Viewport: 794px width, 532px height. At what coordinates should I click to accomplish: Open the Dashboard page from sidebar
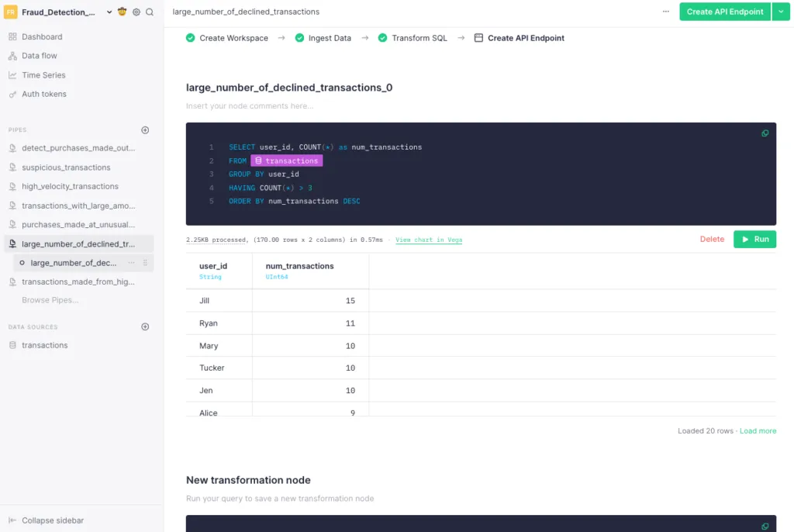pyautogui.click(x=42, y=36)
